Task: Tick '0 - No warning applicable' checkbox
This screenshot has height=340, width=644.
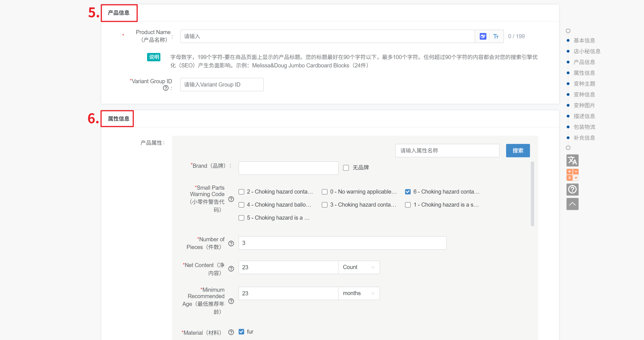Action: tap(325, 192)
